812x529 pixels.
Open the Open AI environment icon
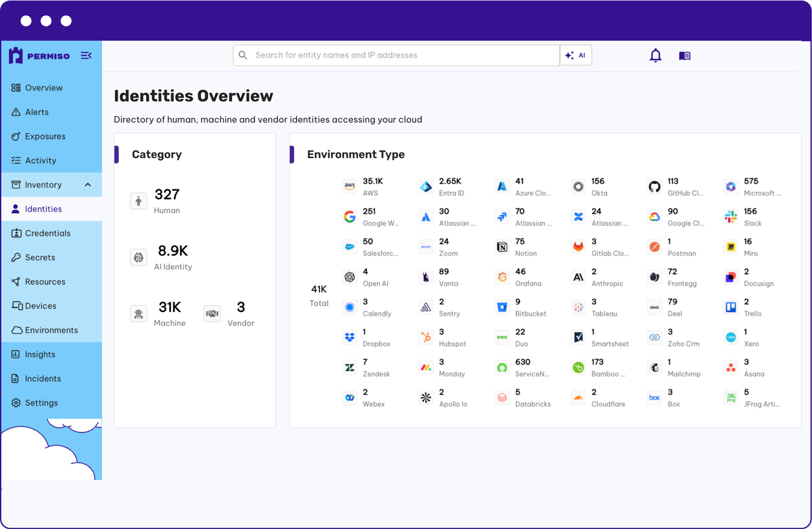[350, 277]
